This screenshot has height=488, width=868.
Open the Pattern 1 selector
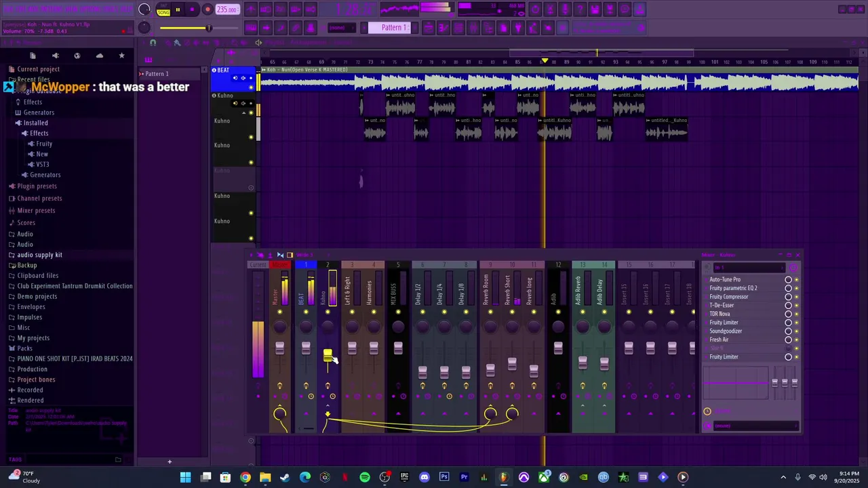(393, 28)
